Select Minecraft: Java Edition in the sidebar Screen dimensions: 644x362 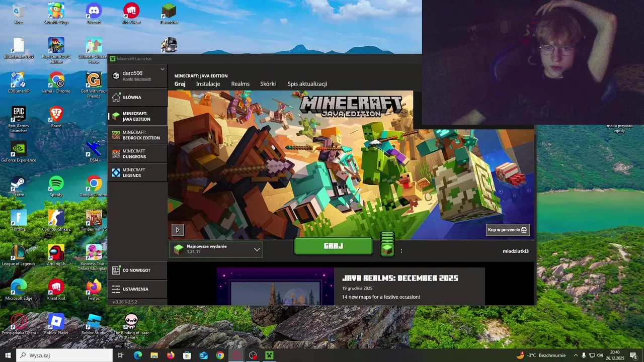[137, 116]
